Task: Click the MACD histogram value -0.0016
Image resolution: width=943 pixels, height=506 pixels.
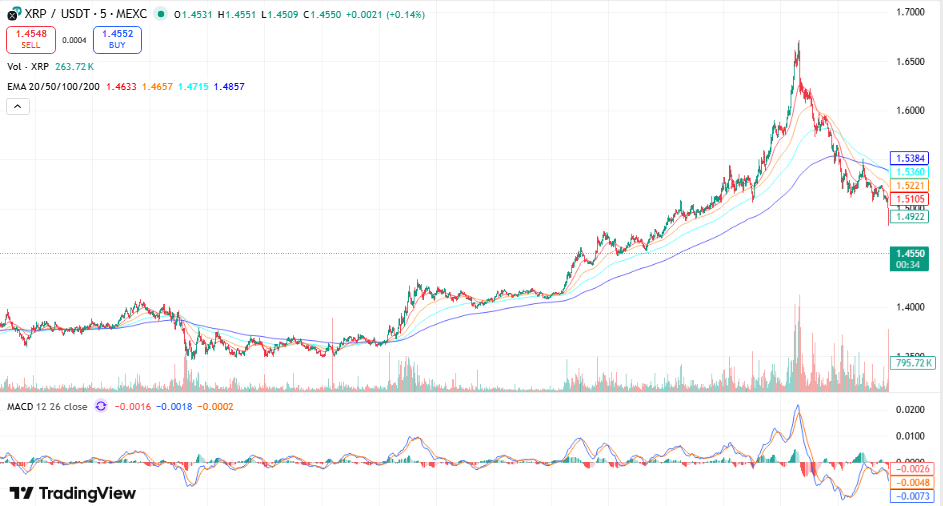Action: (133, 407)
